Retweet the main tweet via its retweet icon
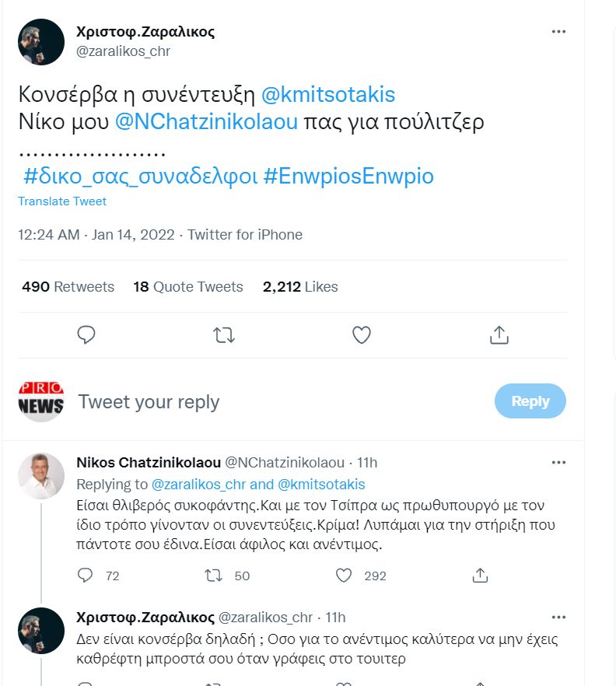Image resolution: width=616 pixels, height=686 pixels. click(223, 334)
